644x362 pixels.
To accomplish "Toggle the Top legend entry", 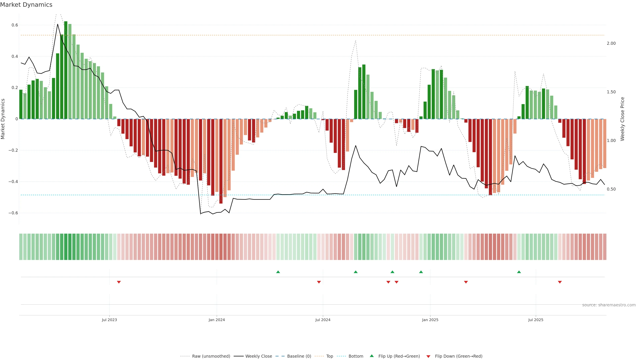I will 330,356.
